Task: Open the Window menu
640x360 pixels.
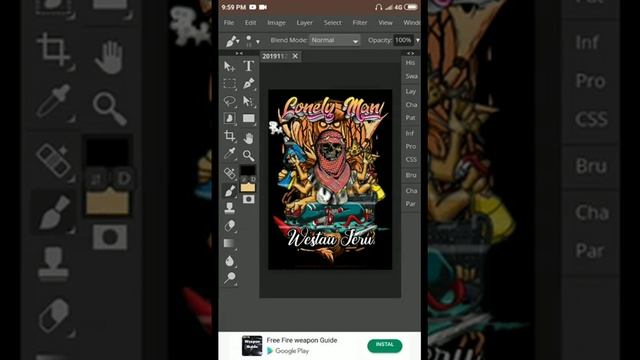Action: 411,23
